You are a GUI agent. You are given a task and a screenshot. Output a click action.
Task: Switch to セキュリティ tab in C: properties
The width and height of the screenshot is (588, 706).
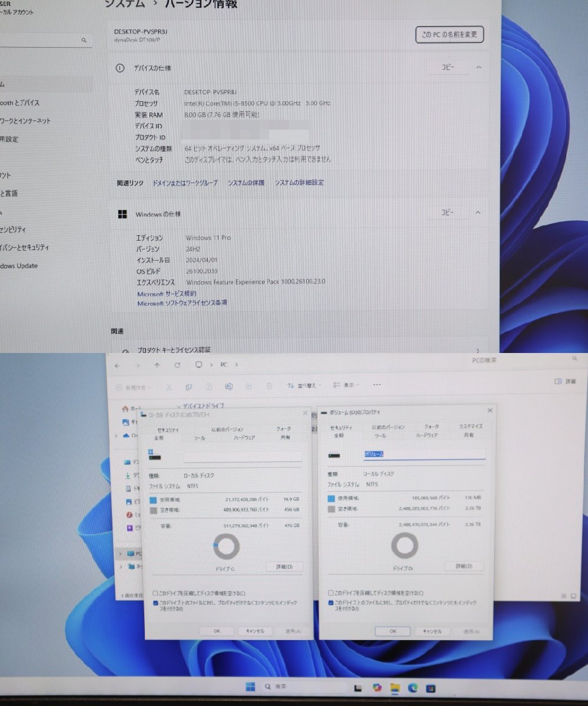[x=168, y=430]
